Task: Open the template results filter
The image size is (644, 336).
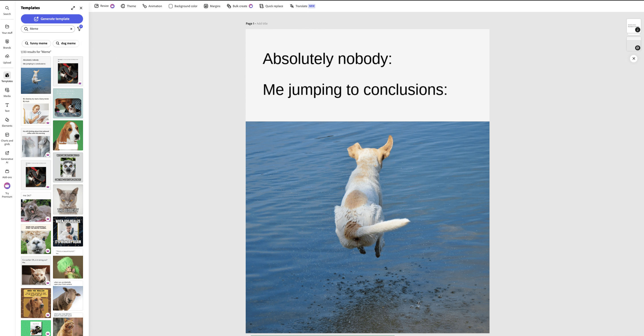Action: coord(79,29)
